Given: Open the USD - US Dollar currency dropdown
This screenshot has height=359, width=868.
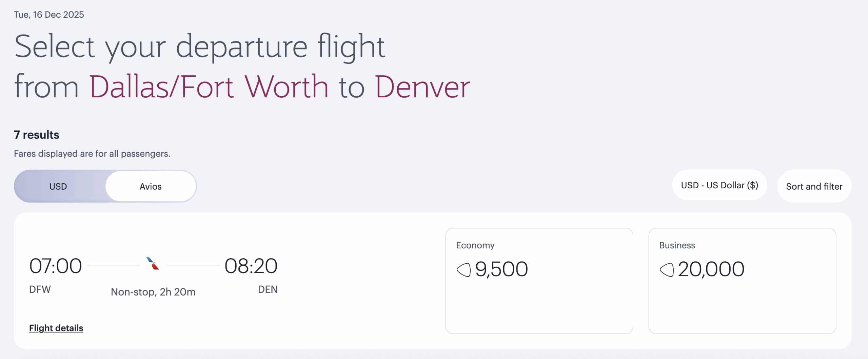Looking at the screenshot, I should (x=719, y=185).
